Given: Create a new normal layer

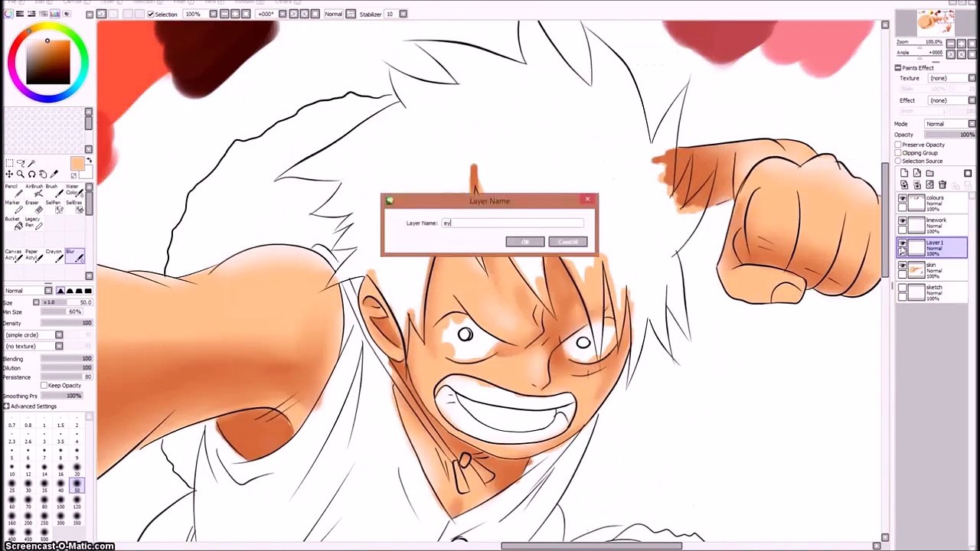Looking at the screenshot, I should 904,174.
